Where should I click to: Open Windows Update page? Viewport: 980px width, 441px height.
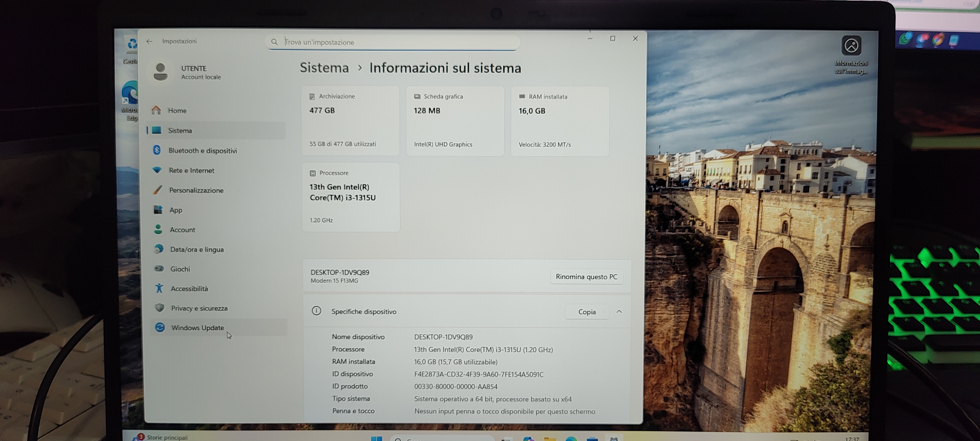click(x=197, y=328)
